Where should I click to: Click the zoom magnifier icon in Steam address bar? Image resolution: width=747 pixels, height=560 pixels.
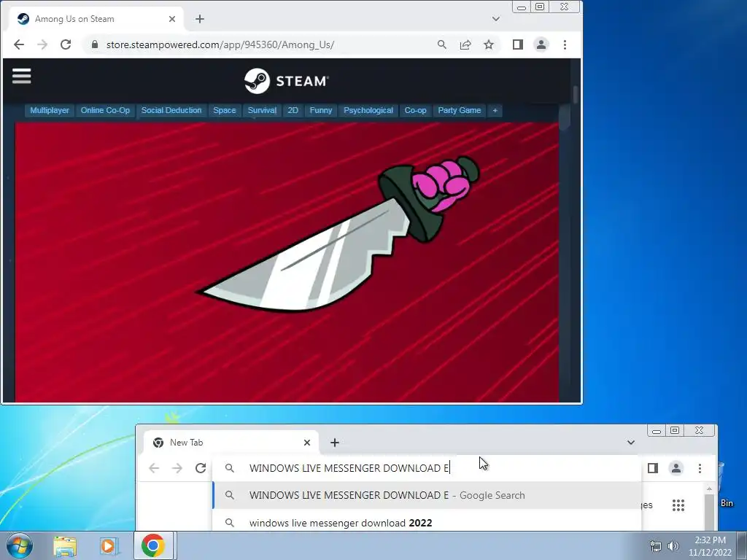(x=441, y=44)
